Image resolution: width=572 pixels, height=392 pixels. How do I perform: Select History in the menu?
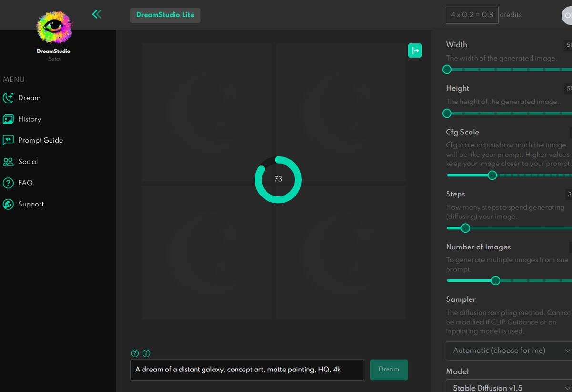(30, 119)
